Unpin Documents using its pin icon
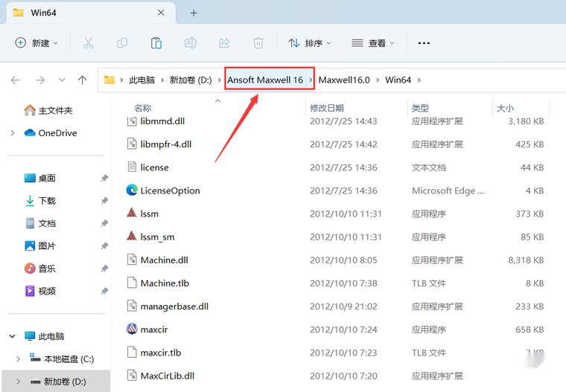The height and width of the screenshot is (392, 566). coord(104,224)
